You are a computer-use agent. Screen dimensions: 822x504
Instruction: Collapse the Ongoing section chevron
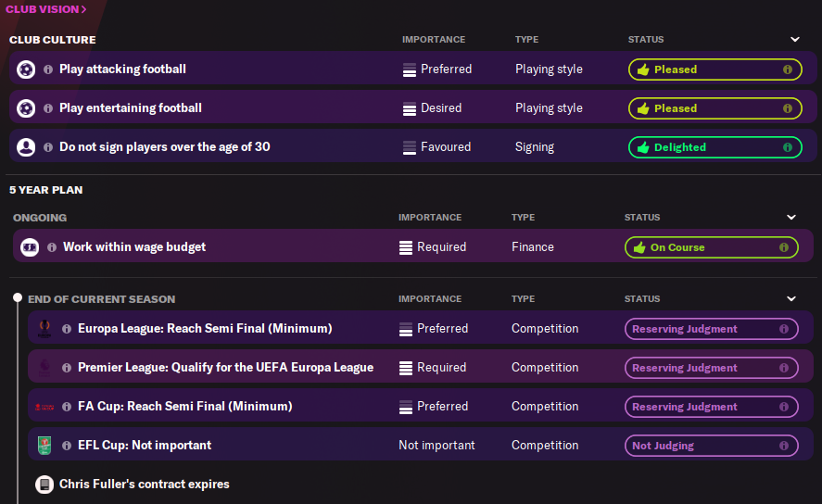pyautogui.click(x=790, y=218)
